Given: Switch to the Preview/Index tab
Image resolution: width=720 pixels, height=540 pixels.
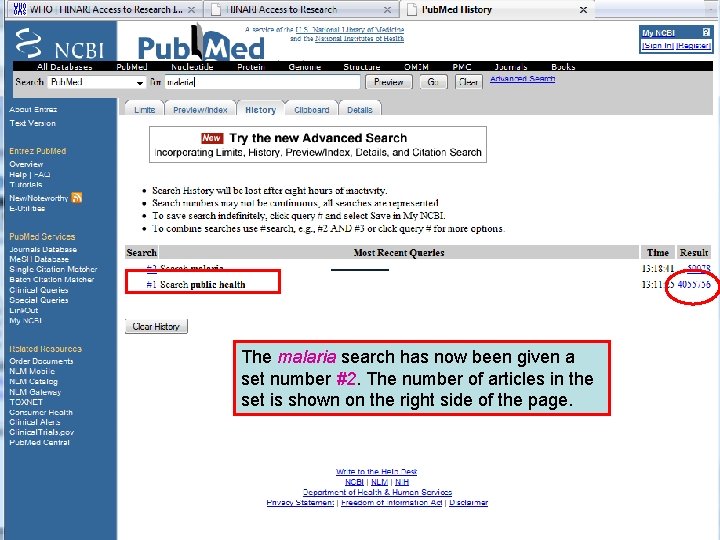Looking at the screenshot, I should pyautogui.click(x=200, y=110).
